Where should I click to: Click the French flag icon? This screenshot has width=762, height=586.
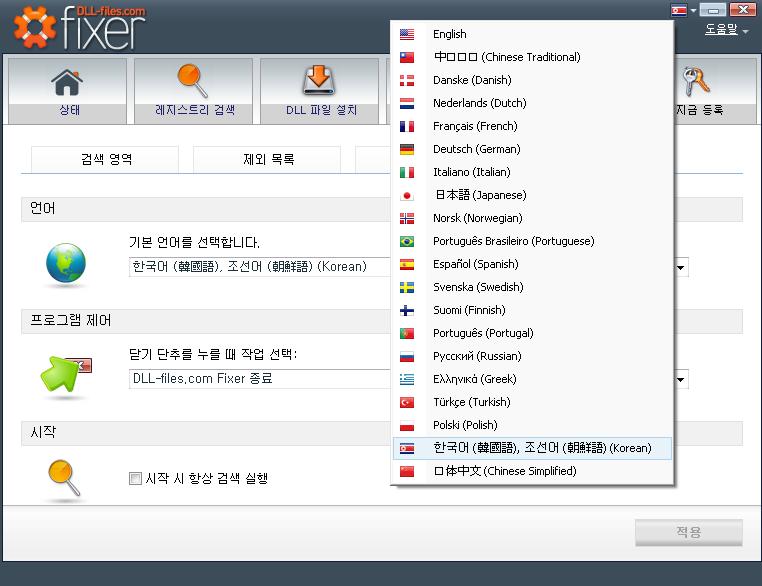(407, 126)
